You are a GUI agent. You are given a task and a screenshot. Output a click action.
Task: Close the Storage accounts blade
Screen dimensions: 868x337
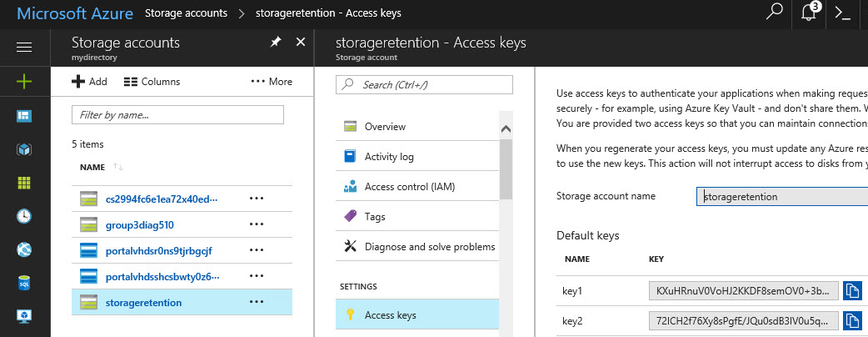301,43
